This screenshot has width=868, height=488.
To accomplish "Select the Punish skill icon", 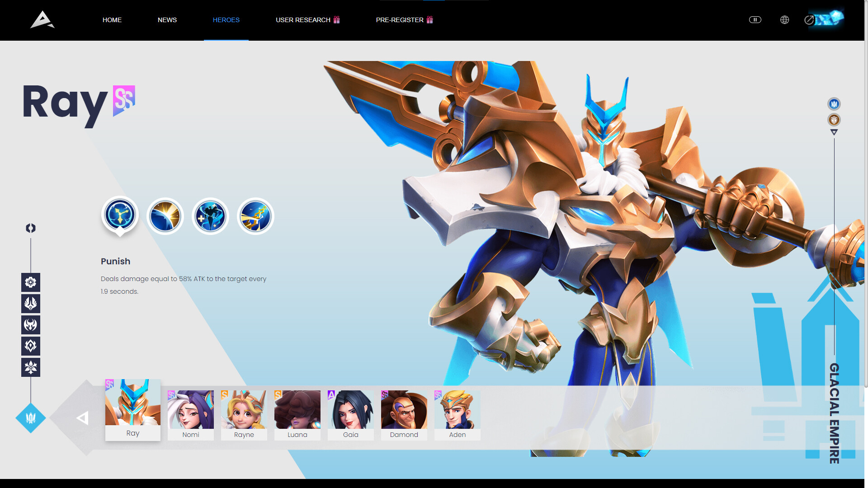I will point(120,216).
